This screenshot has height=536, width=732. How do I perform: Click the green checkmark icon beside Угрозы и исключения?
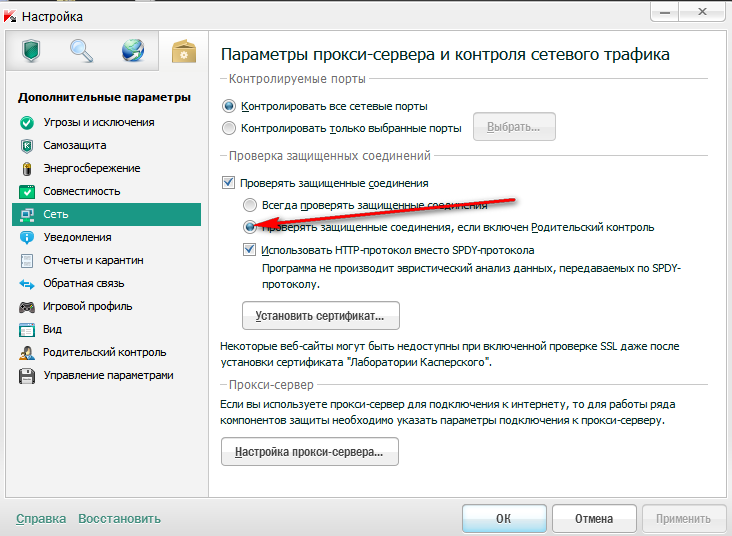27,123
